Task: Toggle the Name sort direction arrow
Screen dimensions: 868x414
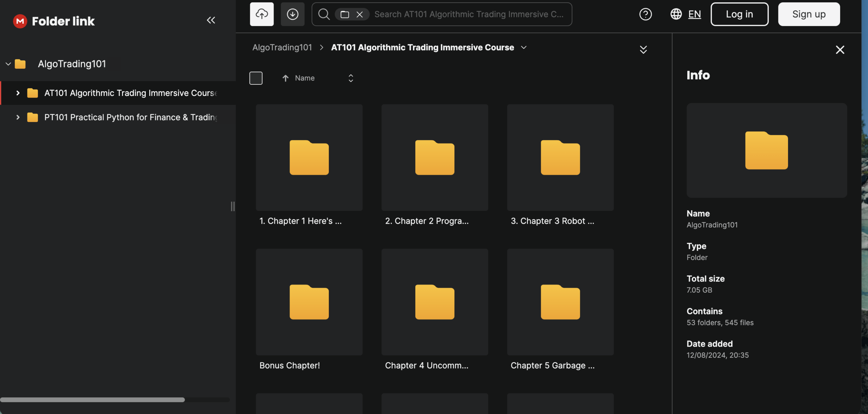Action: pos(285,78)
